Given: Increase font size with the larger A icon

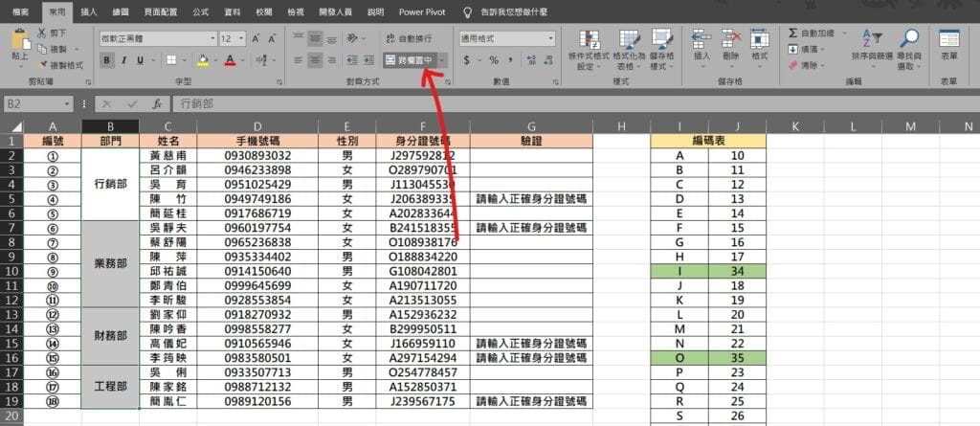Looking at the screenshot, I should pyautogui.click(x=256, y=39).
